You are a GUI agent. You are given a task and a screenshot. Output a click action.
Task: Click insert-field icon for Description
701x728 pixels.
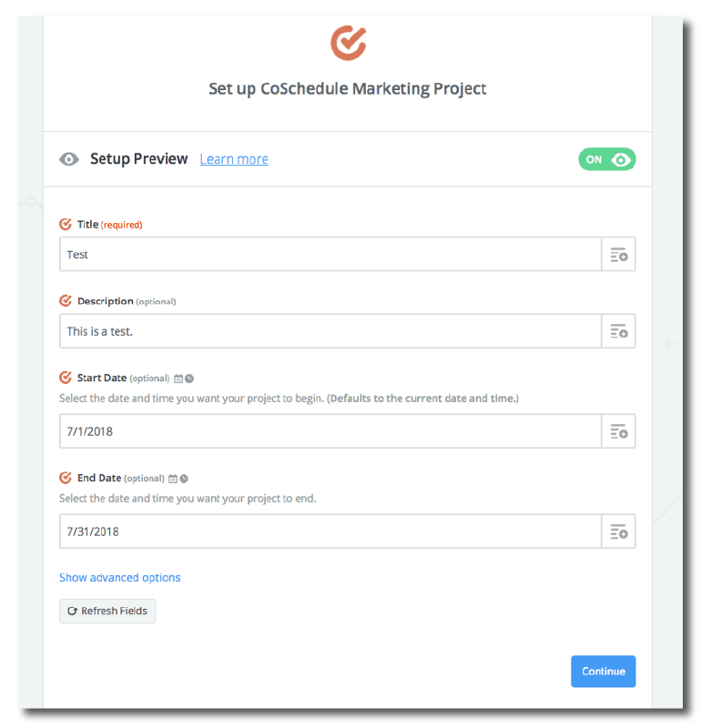click(x=618, y=331)
